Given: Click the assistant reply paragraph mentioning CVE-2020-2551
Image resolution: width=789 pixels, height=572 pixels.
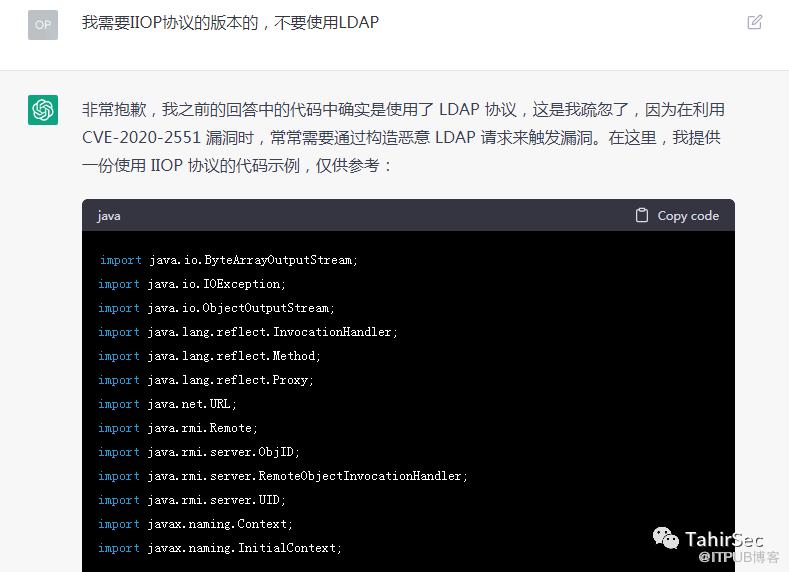Looking at the screenshot, I should click(404, 137).
